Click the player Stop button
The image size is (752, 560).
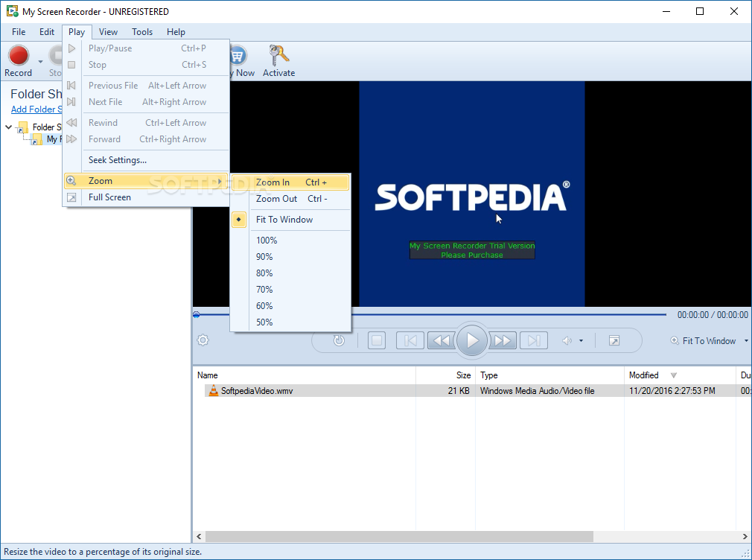(377, 341)
